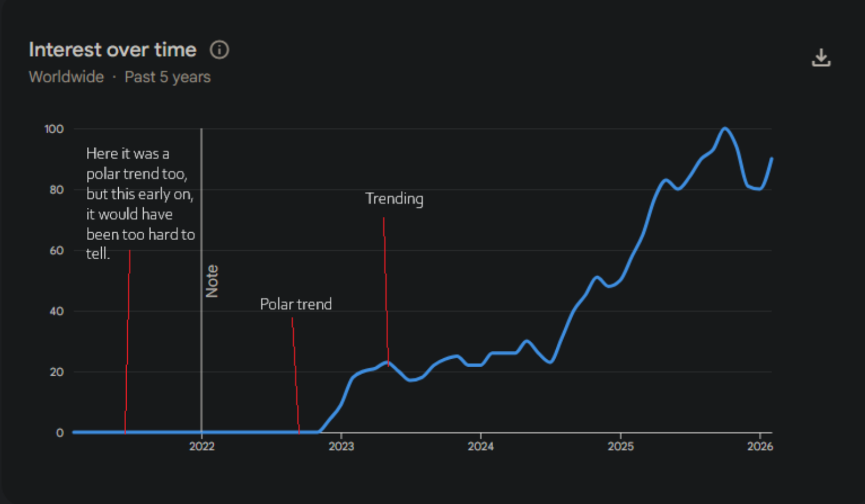
Task: Click the 2023 axis label
Action: tap(343, 446)
